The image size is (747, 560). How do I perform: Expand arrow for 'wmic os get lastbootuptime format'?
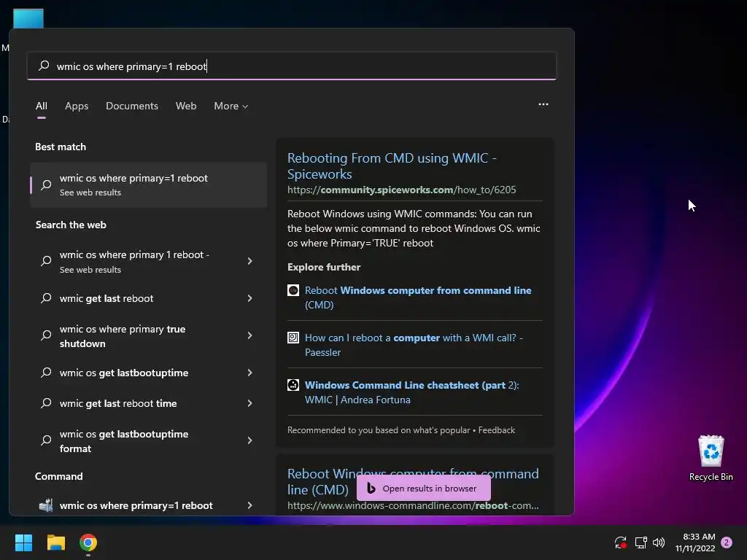[x=249, y=440]
